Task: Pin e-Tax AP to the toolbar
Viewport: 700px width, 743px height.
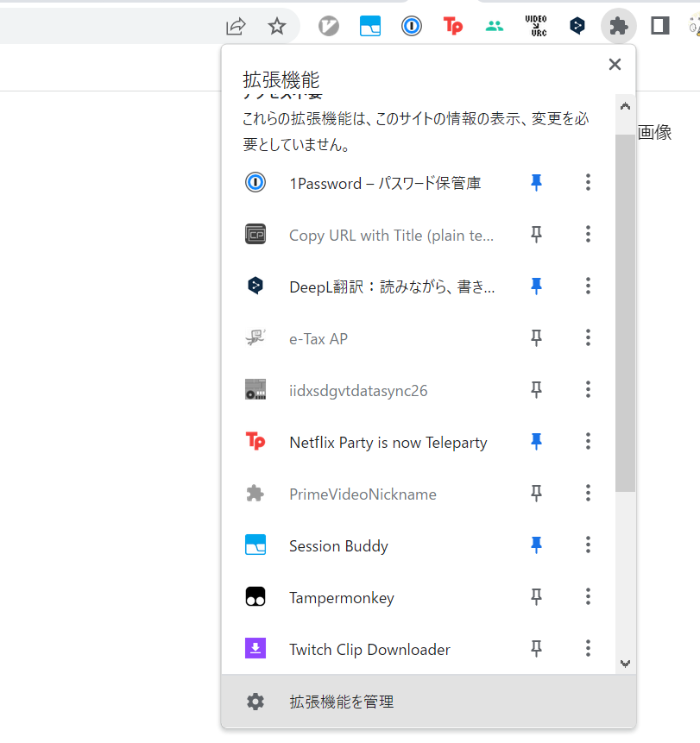Action: pos(536,338)
